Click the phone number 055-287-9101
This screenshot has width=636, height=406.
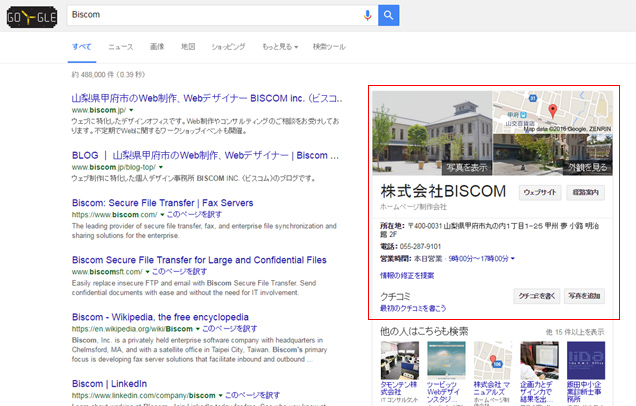tap(420, 247)
